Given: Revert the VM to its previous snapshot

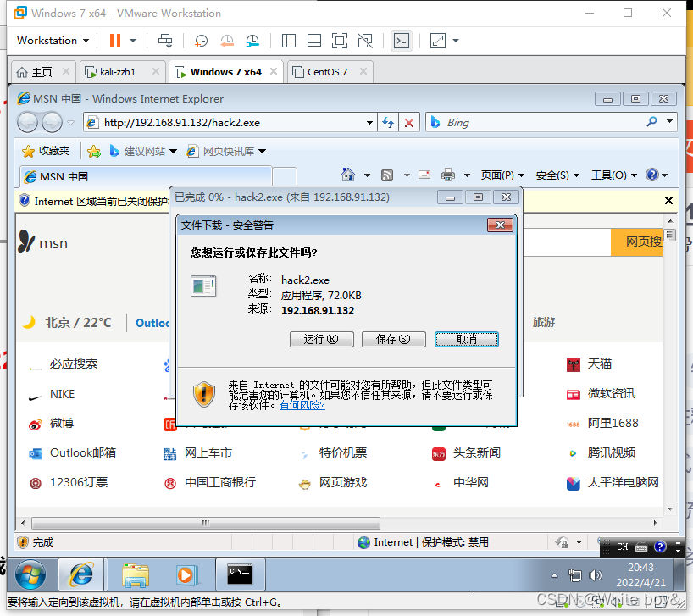Looking at the screenshot, I should coord(227,41).
